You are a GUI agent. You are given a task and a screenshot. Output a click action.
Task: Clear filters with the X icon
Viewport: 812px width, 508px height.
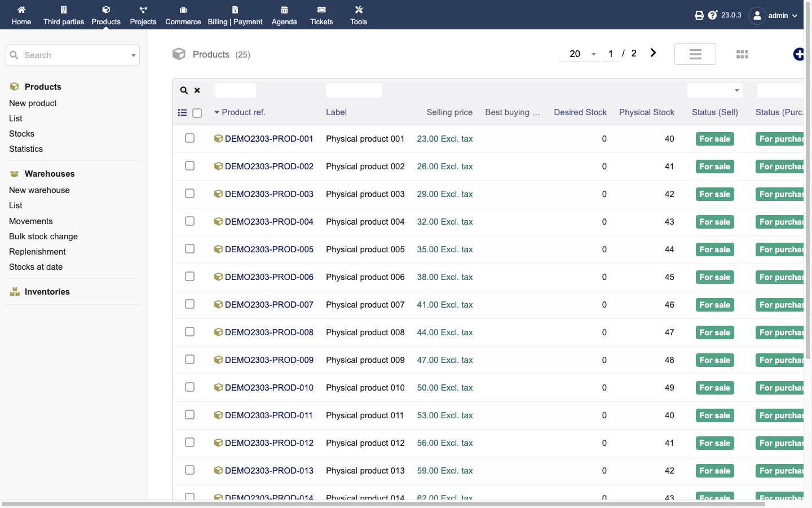(x=197, y=90)
